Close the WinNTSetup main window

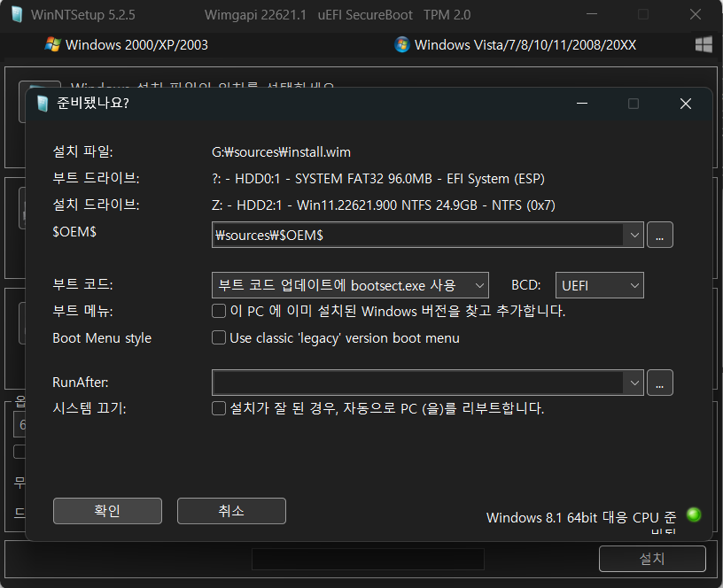pos(696,15)
